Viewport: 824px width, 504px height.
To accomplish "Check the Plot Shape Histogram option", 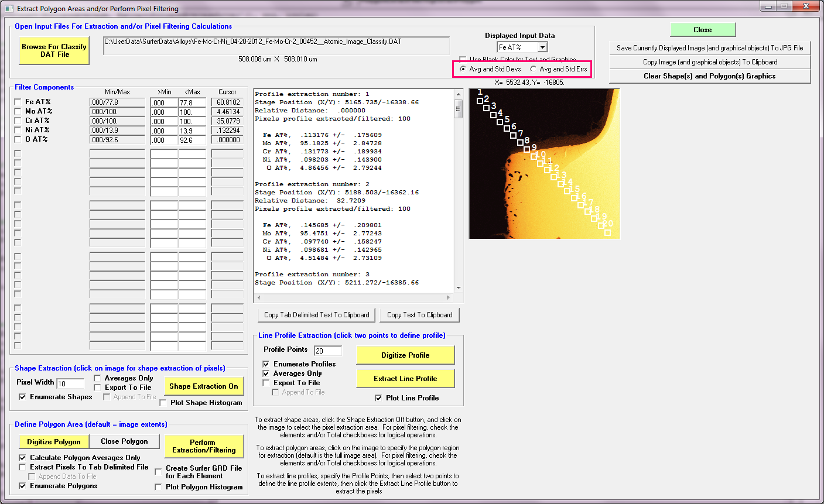I will 163,403.
